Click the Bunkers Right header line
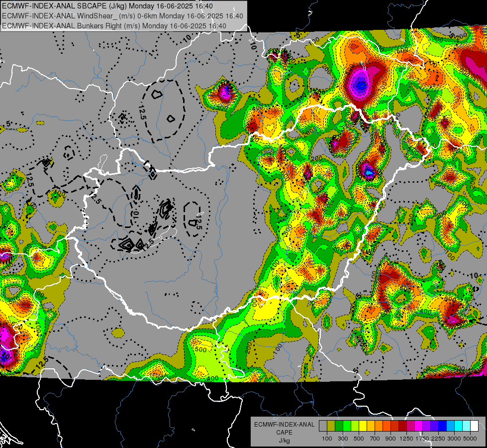The height and width of the screenshot is (448, 487). coord(114,26)
